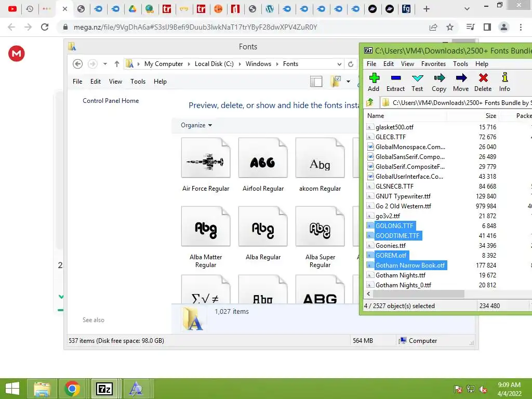Viewport: 532px width, 399px height.
Task: Click the Local Disk (C:) breadcrumb
Action: [214, 64]
